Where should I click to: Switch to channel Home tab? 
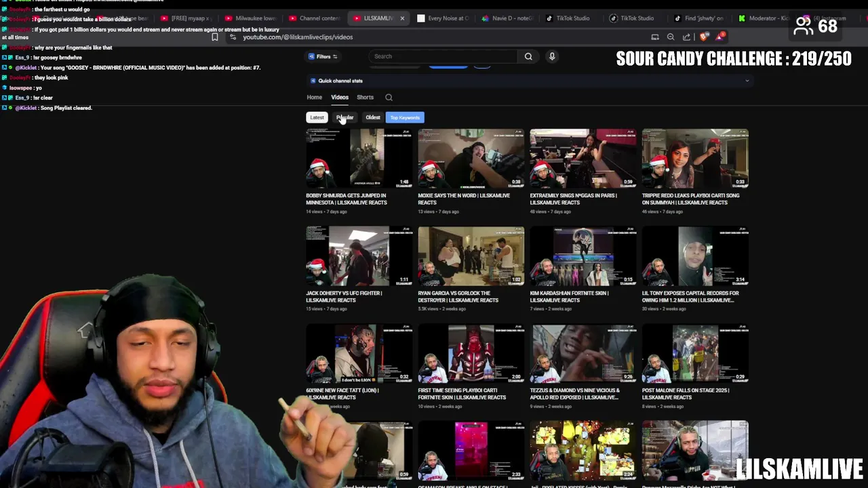[314, 98]
